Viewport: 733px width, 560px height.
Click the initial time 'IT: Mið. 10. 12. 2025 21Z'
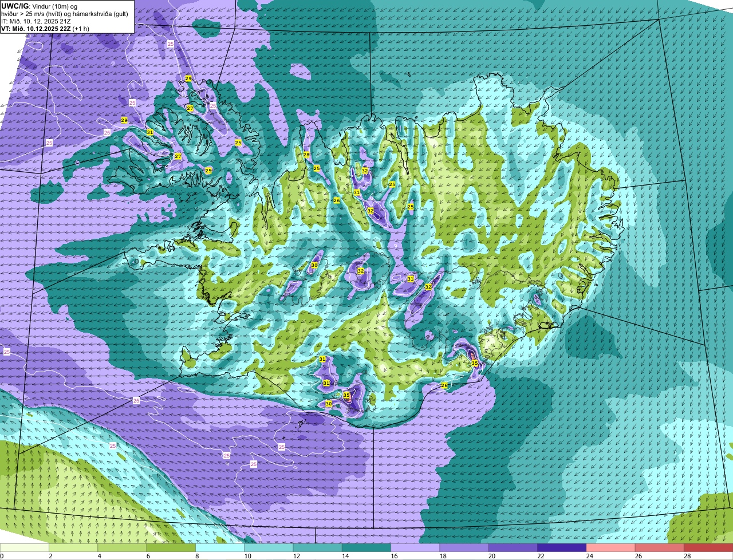pyautogui.click(x=36, y=21)
